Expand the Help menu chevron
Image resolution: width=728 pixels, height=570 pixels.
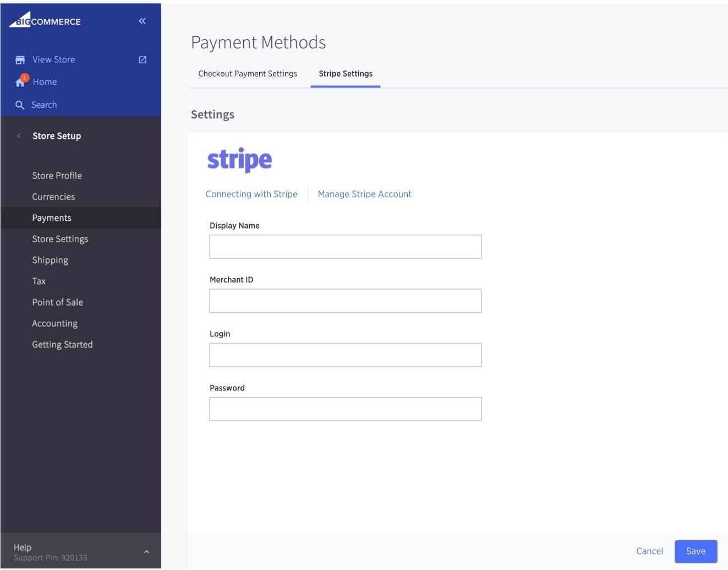coord(146,551)
